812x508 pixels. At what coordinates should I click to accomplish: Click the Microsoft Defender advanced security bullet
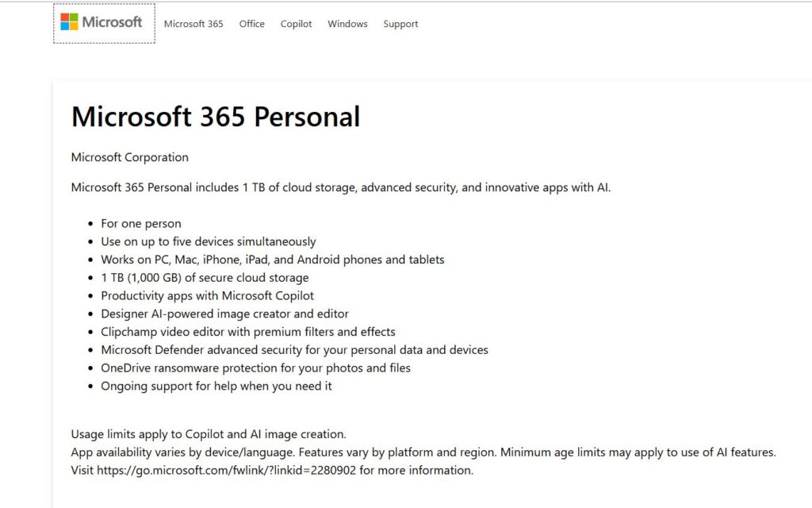(x=295, y=350)
